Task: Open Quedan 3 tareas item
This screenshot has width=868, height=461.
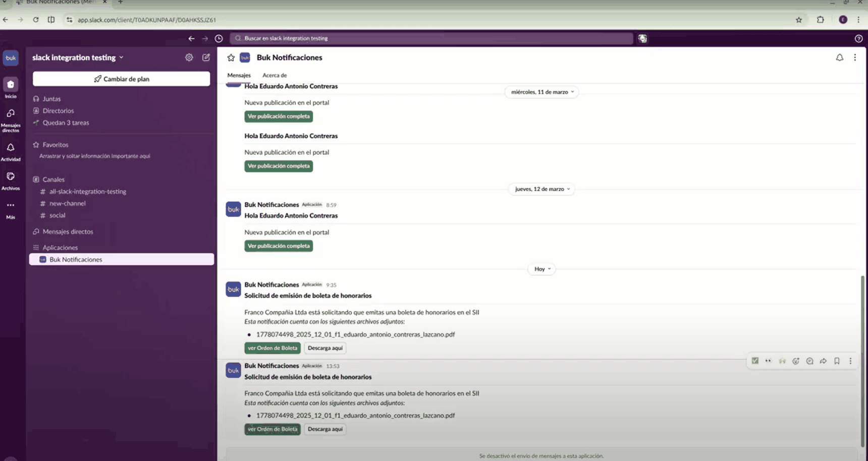Action: [66, 123]
